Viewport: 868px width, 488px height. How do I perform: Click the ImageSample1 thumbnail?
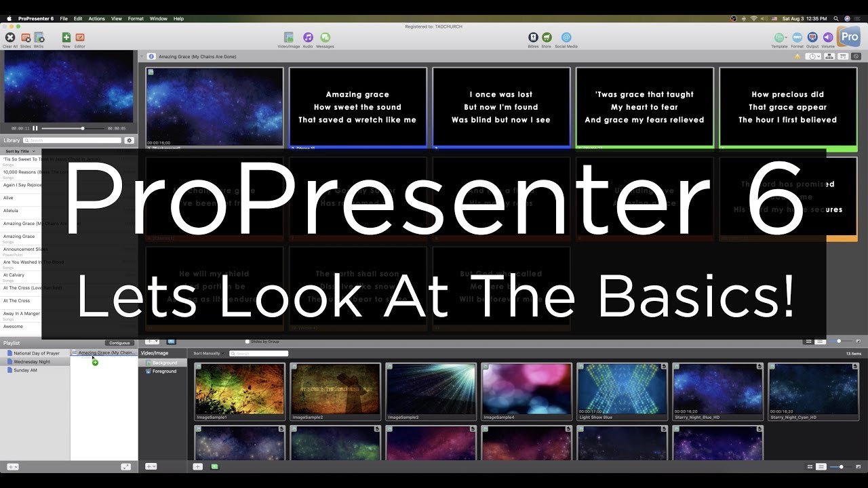240,392
